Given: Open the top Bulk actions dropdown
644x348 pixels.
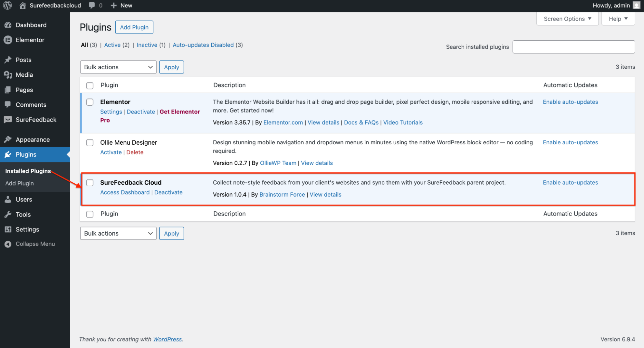Looking at the screenshot, I should 118,67.
